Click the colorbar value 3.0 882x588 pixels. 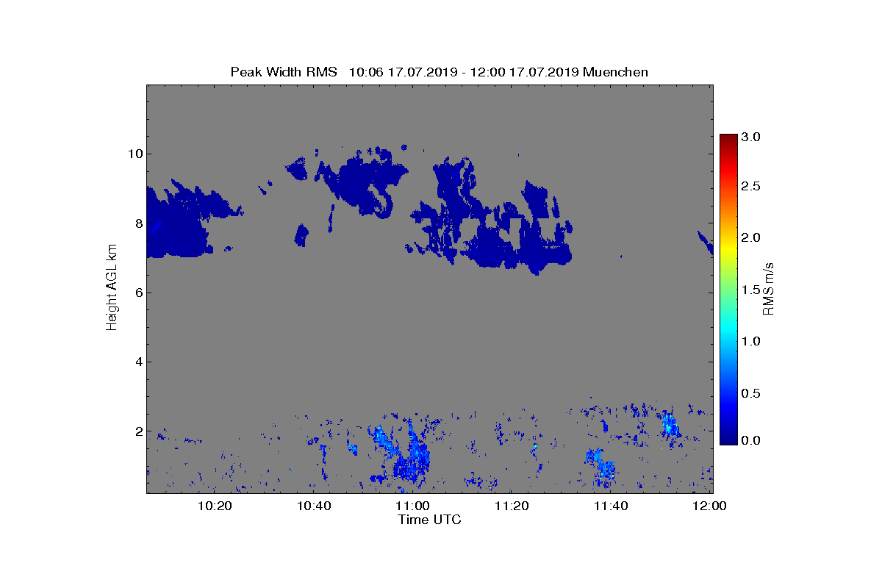pos(750,137)
